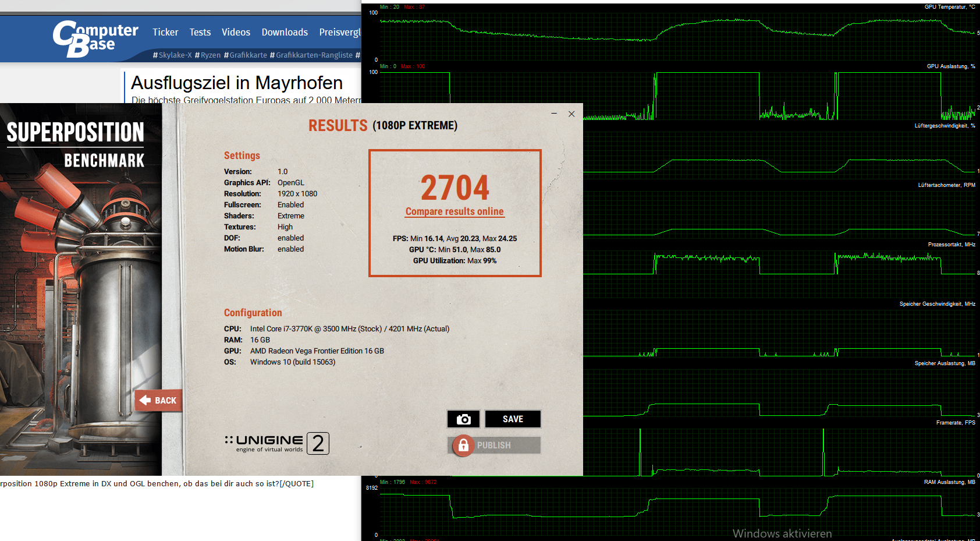Viewport: 980px width, 541px height.
Task: Take a screenshot with the camera button
Action: [x=463, y=419]
